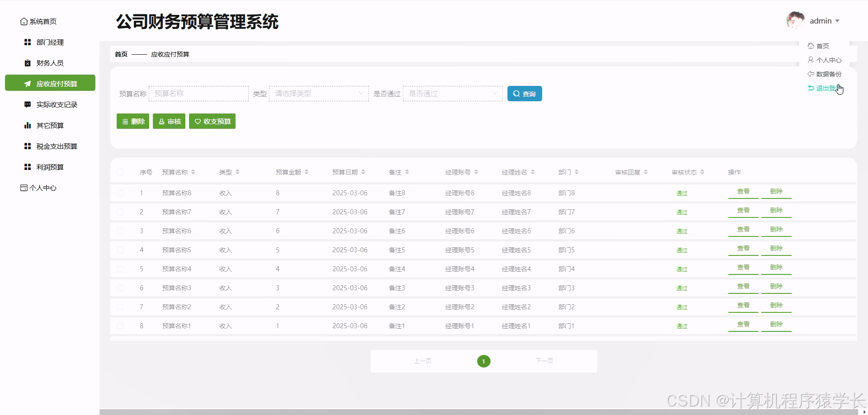This screenshot has width=868, height=415.
Task: Click the trash icon inside 删除 button
Action: pyautogui.click(x=125, y=121)
